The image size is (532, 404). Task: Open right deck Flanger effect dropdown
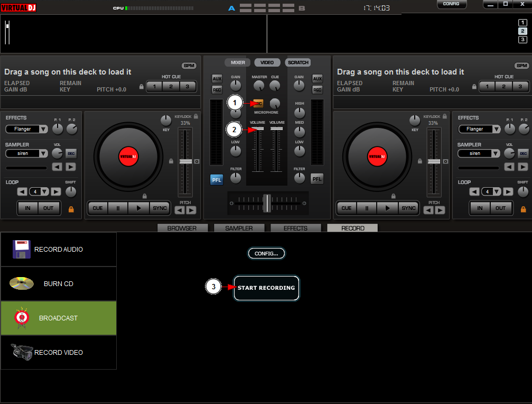[479, 129]
